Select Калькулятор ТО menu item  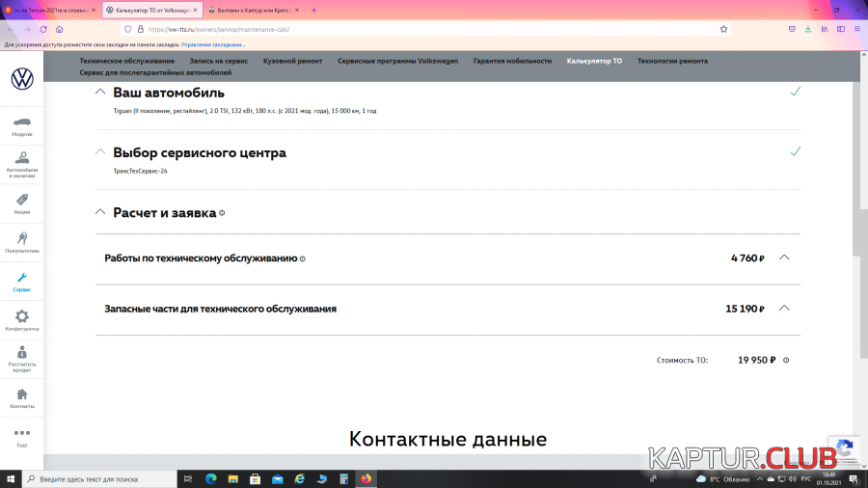click(594, 61)
